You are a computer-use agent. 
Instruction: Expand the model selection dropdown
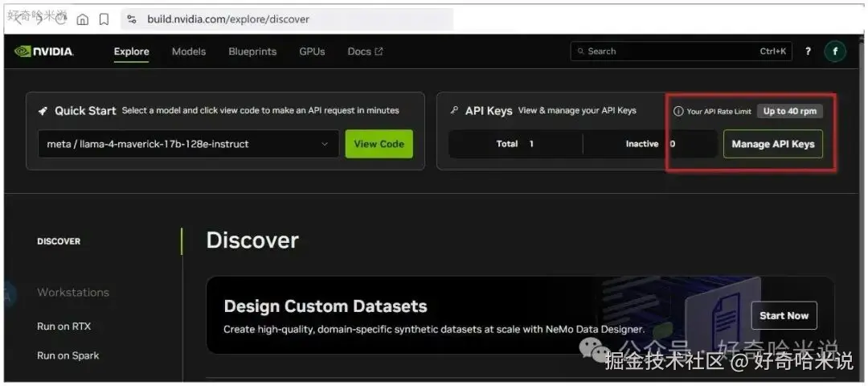pos(188,144)
